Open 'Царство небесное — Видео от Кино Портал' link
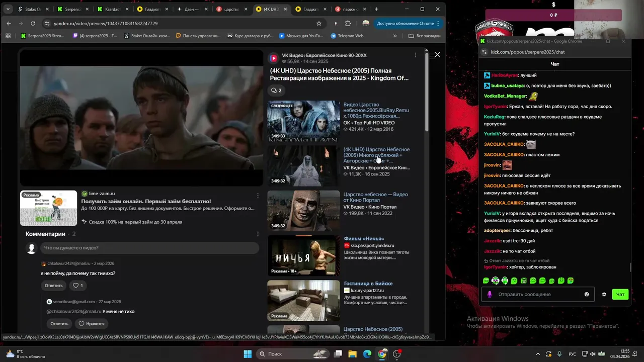Viewport: 644px width, 362px height. (x=375, y=197)
